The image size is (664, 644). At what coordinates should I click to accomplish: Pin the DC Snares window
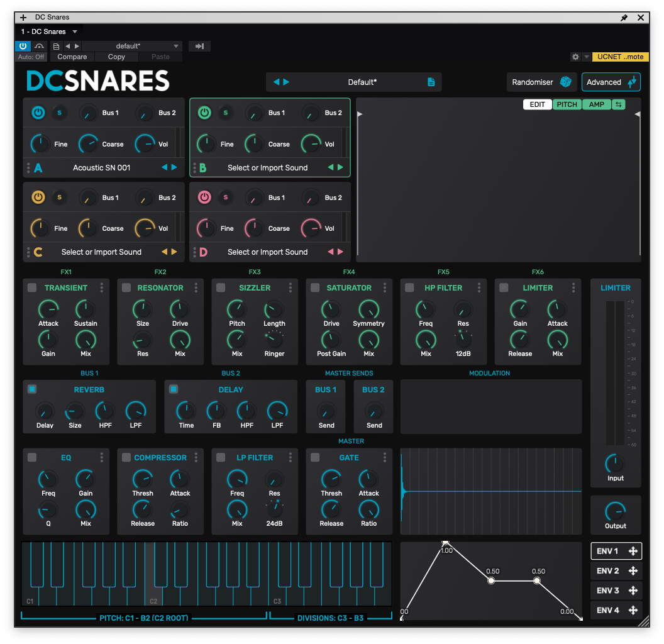(x=624, y=18)
